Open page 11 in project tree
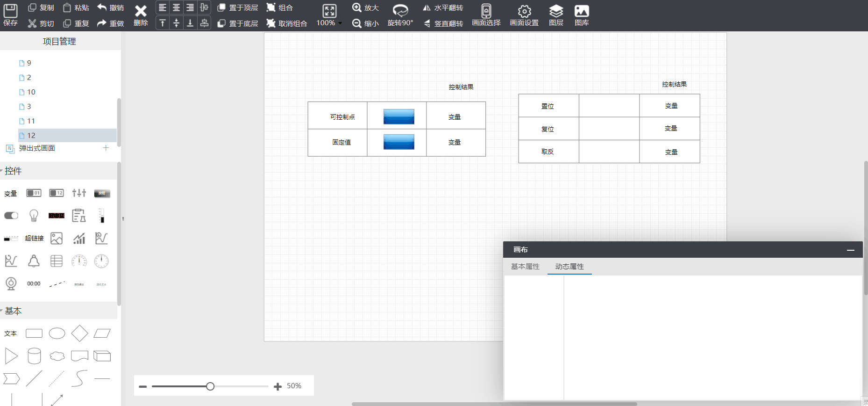This screenshot has width=868, height=406. tap(31, 121)
